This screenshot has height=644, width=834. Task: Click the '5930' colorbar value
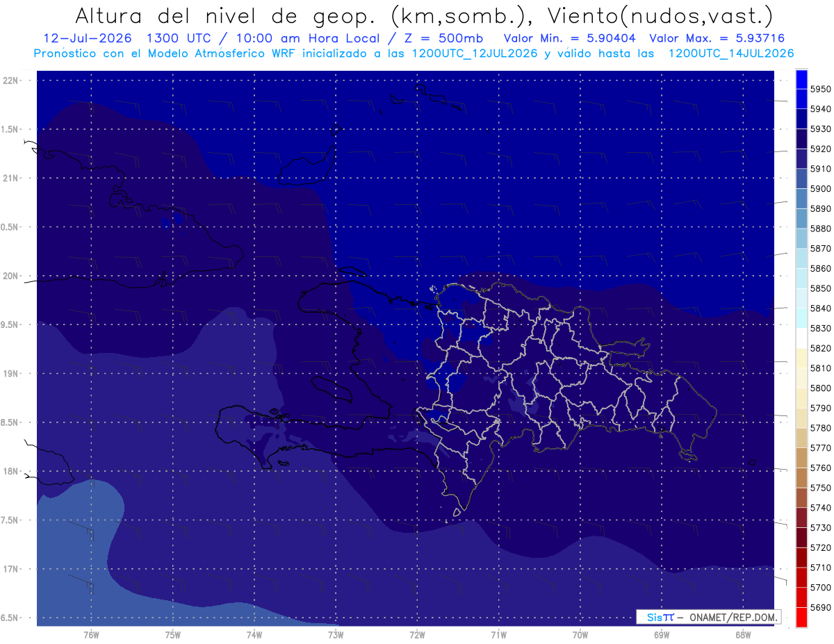[821, 129]
